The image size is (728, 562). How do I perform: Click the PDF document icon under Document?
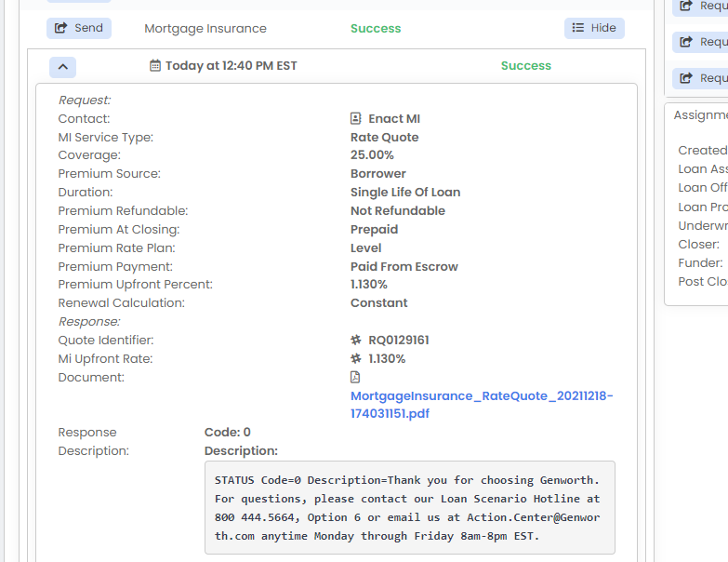355,377
